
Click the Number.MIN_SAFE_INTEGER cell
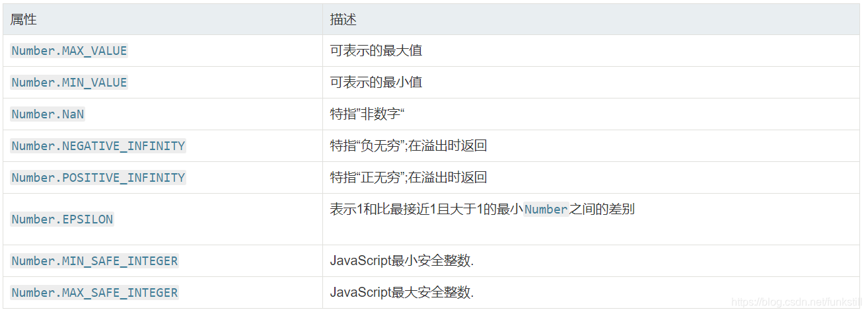(94, 261)
